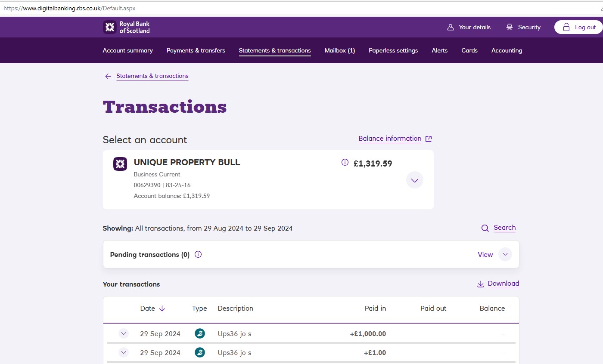Click the info icon beside account balance £1,319.59

pyautogui.click(x=345, y=162)
